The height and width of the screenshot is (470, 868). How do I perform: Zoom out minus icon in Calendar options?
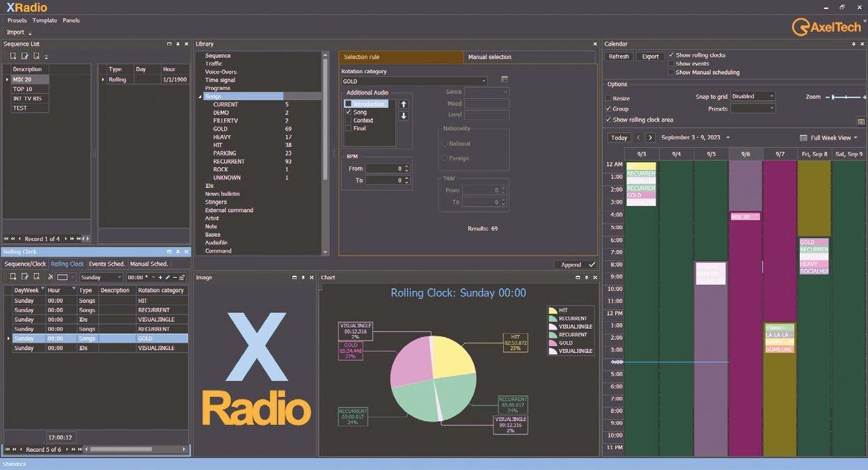pos(828,97)
